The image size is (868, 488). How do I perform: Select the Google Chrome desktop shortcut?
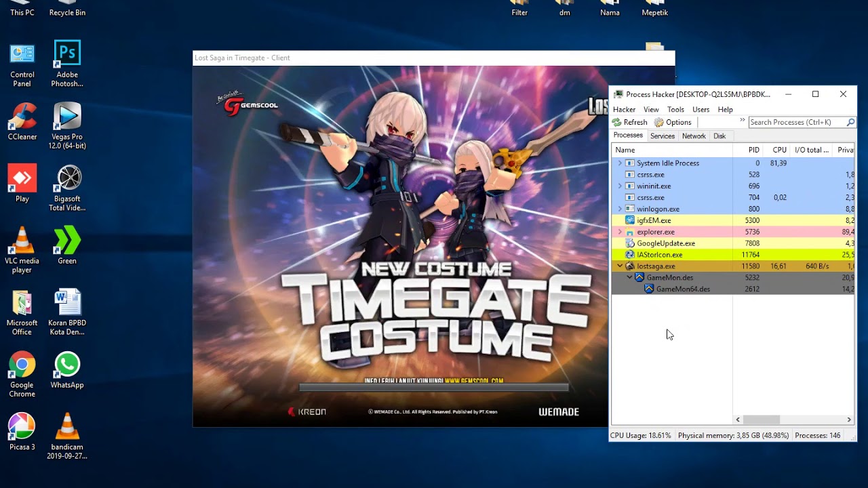pos(22,374)
